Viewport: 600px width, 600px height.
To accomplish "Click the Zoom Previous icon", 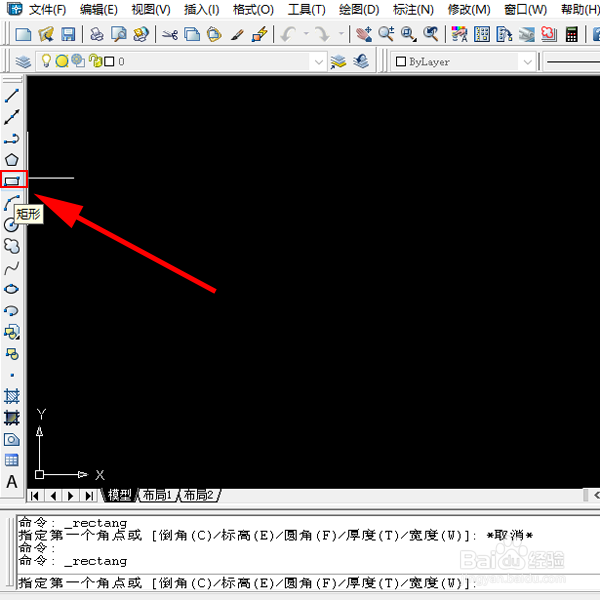I will 431,34.
